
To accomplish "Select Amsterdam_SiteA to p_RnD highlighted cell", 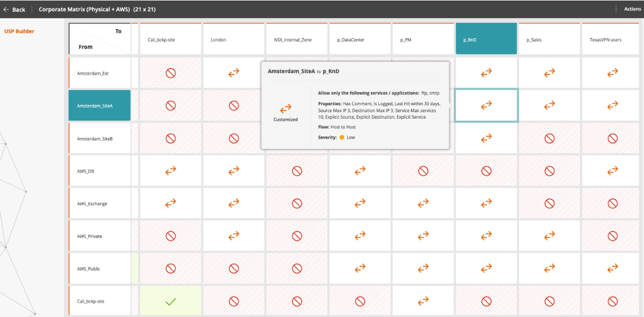I will (x=486, y=106).
